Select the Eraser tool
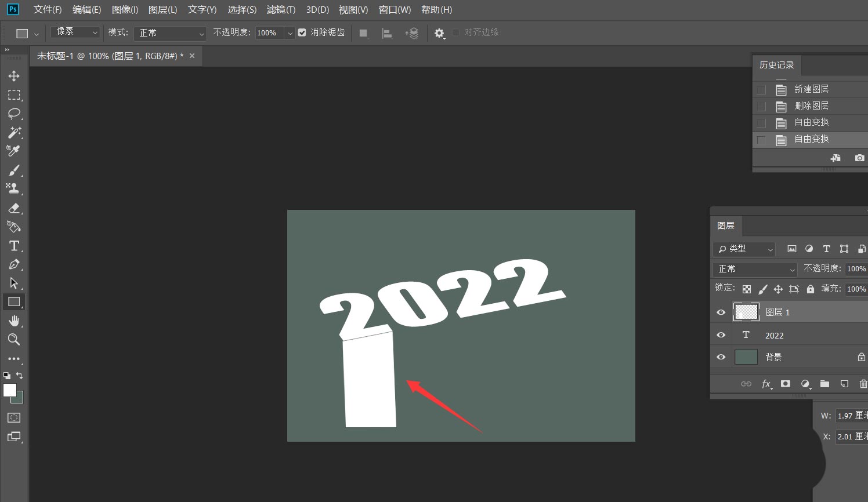Image resolution: width=868 pixels, height=502 pixels. click(x=14, y=208)
